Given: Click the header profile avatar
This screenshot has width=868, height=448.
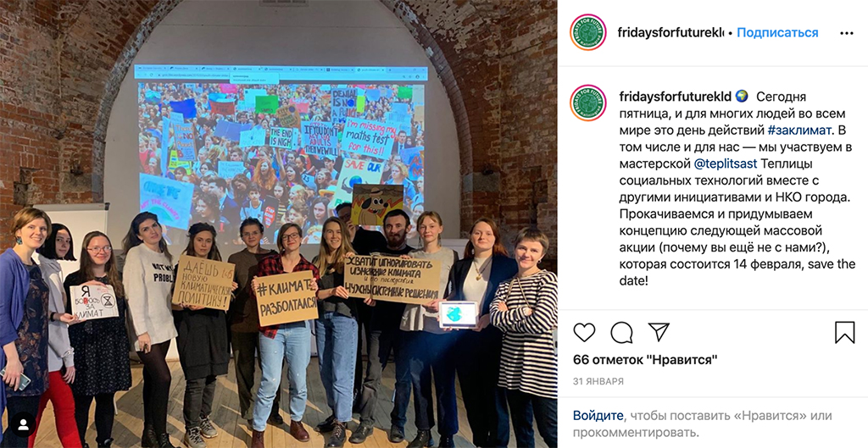Looking at the screenshot, I should [x=588, y=33].
